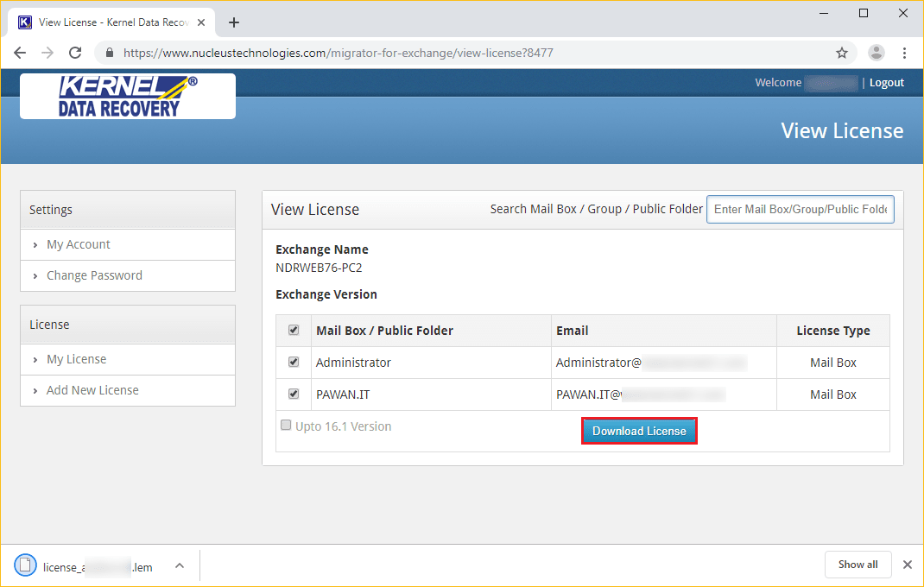Click the license .lem file name
This screenshot has height=587, width=924.
point(98,567)
